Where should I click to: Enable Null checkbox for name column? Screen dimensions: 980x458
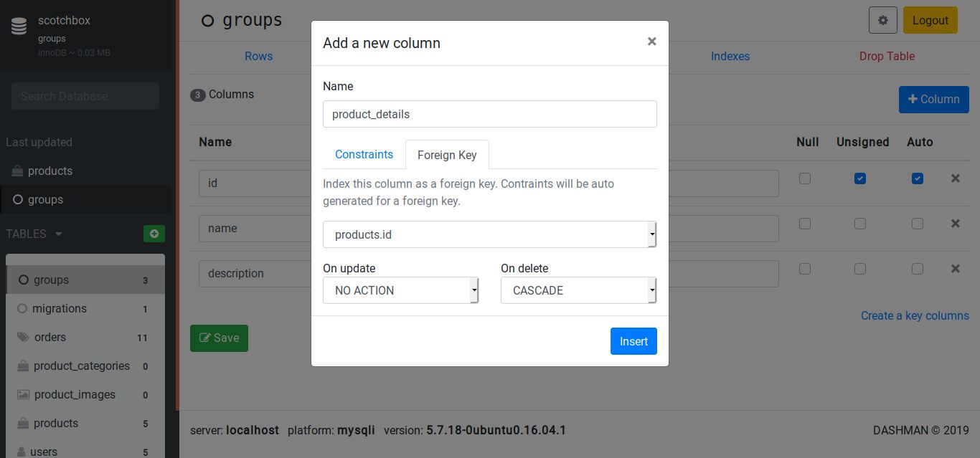[x=805, y=224]
